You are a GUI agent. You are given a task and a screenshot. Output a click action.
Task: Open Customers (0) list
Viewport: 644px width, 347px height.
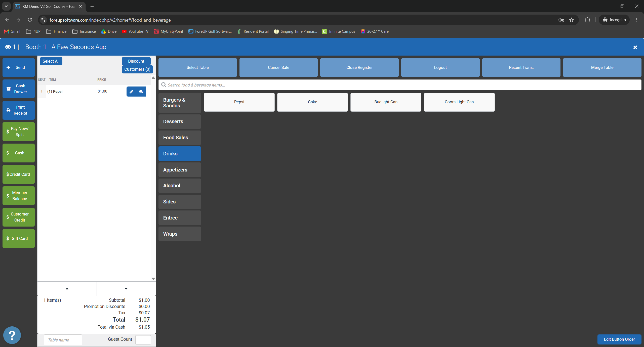pyautogui.click(x=137, y=69)
